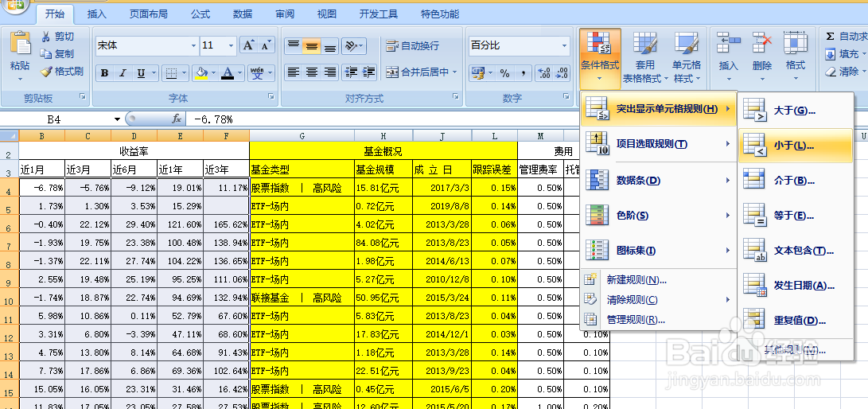The width and height of the screenshot is (868, 409).
Task: Click the Conditional Formatting (条件格式) button
Action: coord(600,58)
